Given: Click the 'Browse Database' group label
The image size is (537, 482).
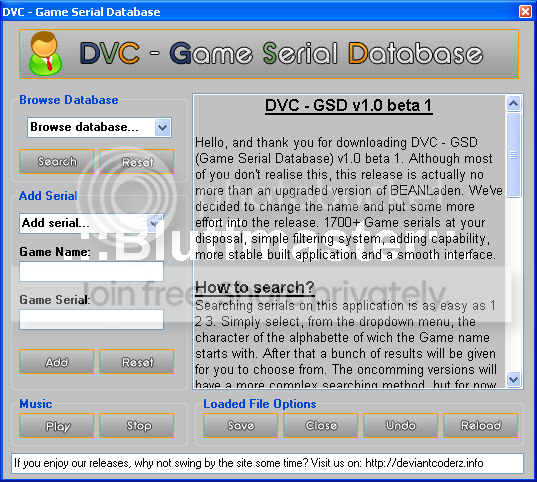Looking at the screenshot, I should pos(69,100).
